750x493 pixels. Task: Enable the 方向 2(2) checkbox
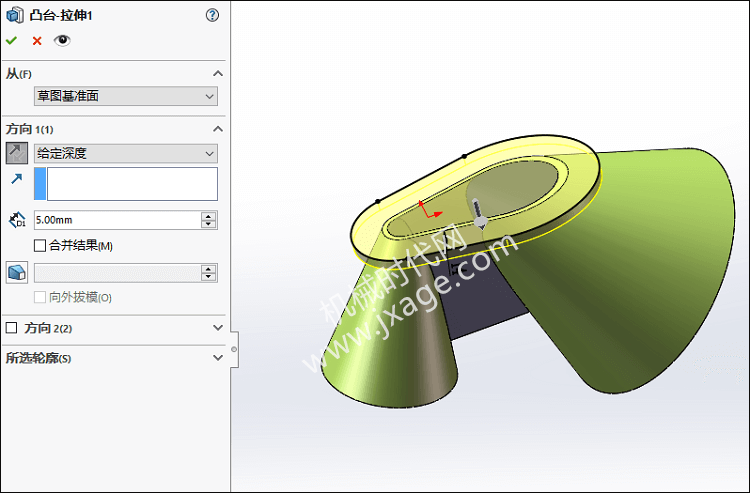tap(11, 328)
